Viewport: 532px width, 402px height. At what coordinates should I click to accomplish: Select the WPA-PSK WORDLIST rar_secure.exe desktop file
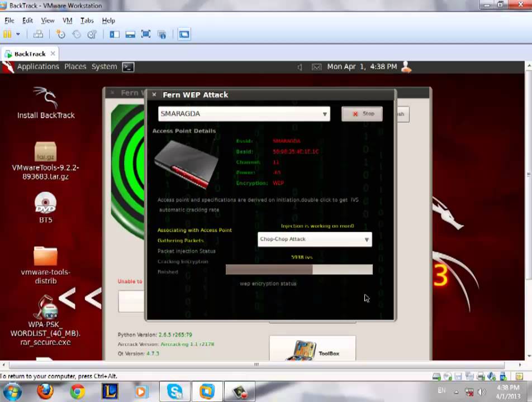tap(45, 320)
